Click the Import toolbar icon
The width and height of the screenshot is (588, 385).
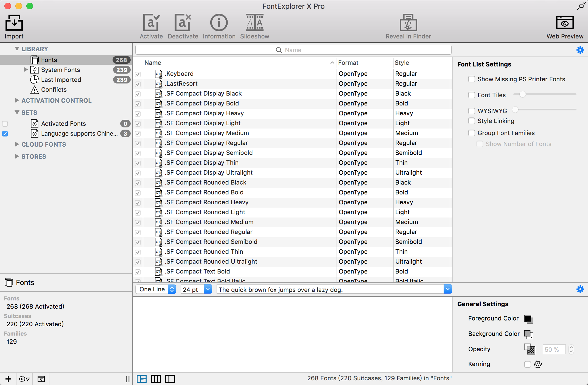pyautogui.click(x=14, y=23)
